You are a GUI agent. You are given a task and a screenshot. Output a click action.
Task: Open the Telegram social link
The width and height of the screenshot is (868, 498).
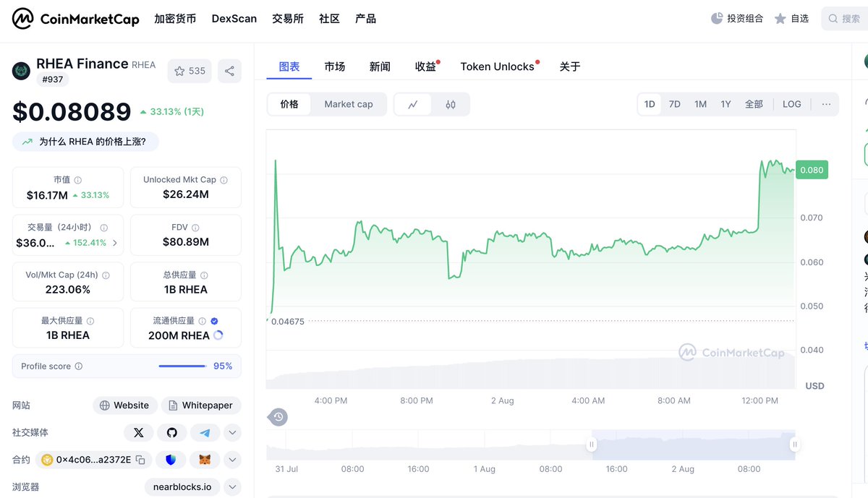[205, 432]
